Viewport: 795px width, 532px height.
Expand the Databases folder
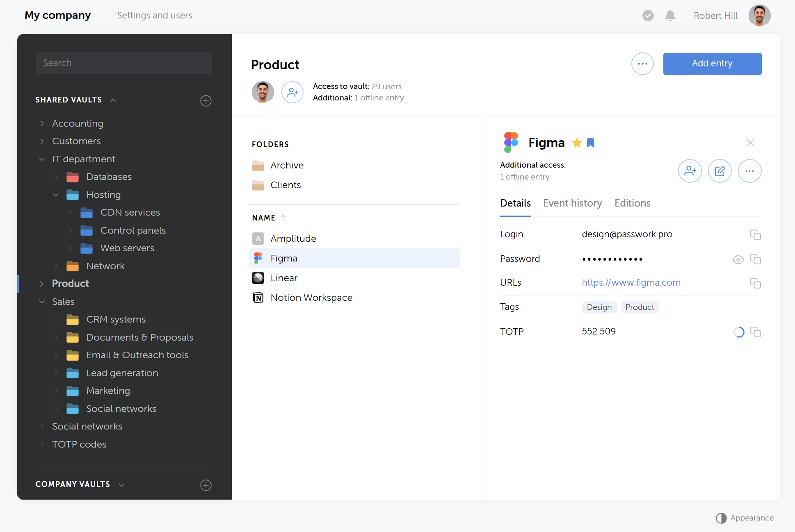(56, 177)
